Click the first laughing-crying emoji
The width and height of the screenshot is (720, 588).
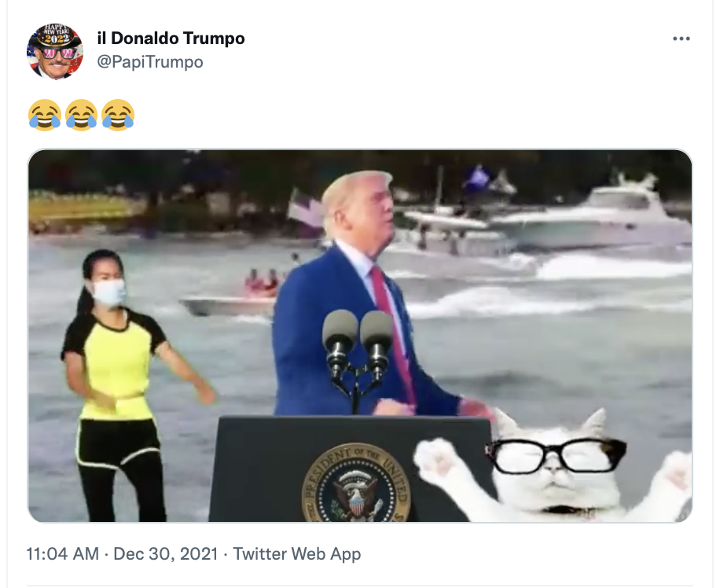pyautogui.click(x=45, y=115)
